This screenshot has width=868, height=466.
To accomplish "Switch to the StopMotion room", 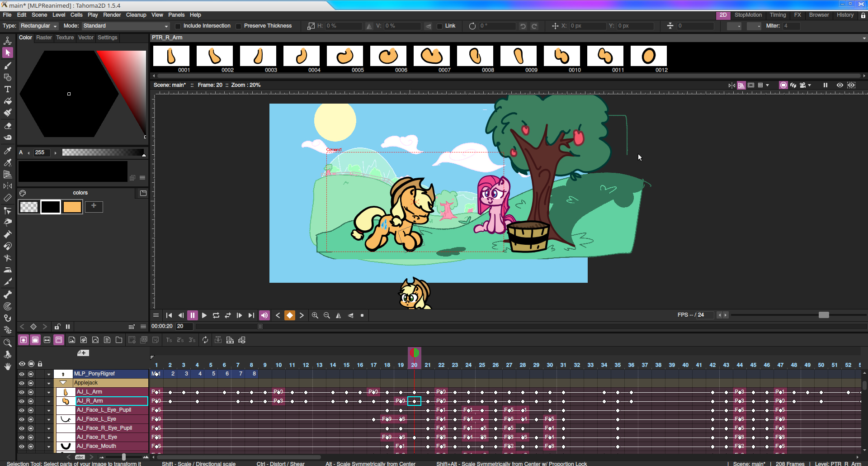I will (748, 15).
